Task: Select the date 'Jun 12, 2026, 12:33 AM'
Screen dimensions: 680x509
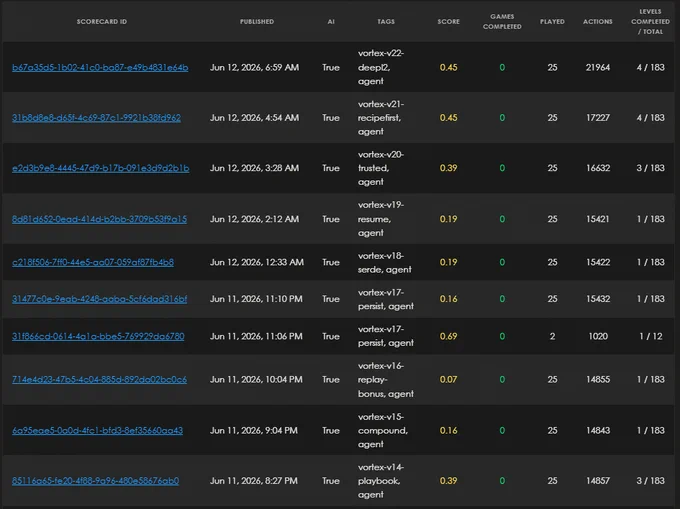Action: pos(257,262)
